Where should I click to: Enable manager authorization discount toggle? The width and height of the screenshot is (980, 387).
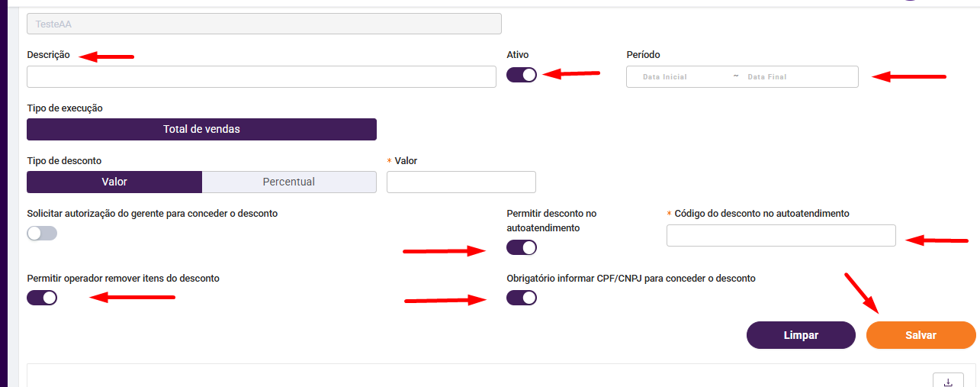click(x=42, y=234)
